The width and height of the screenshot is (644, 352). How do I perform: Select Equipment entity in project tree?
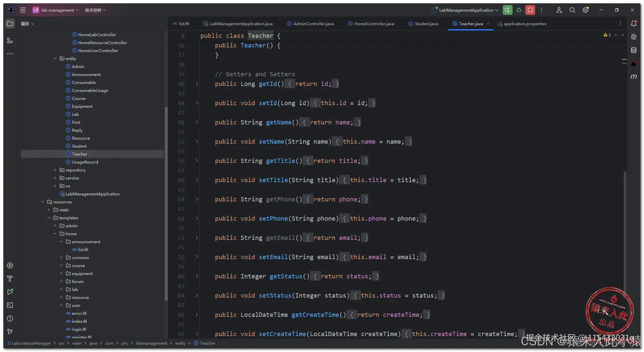click(x=82, y=106)
